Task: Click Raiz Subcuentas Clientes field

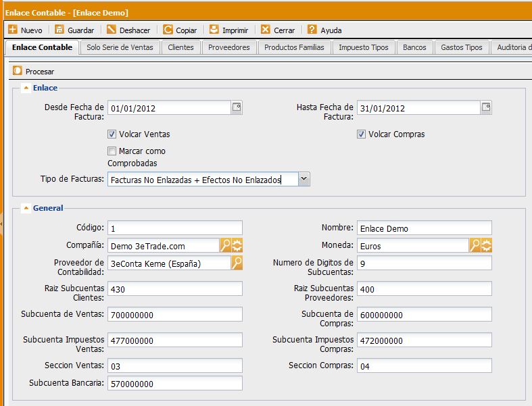Action: (x=175, y=288)
